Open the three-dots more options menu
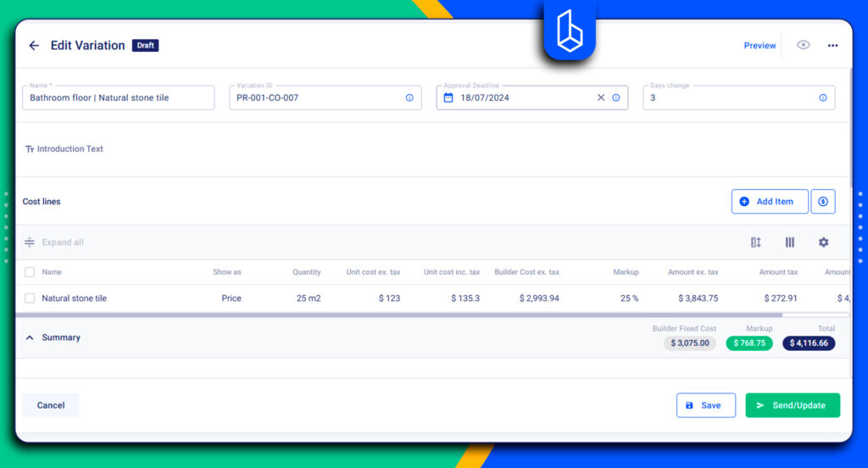 [x=832, y=46]
